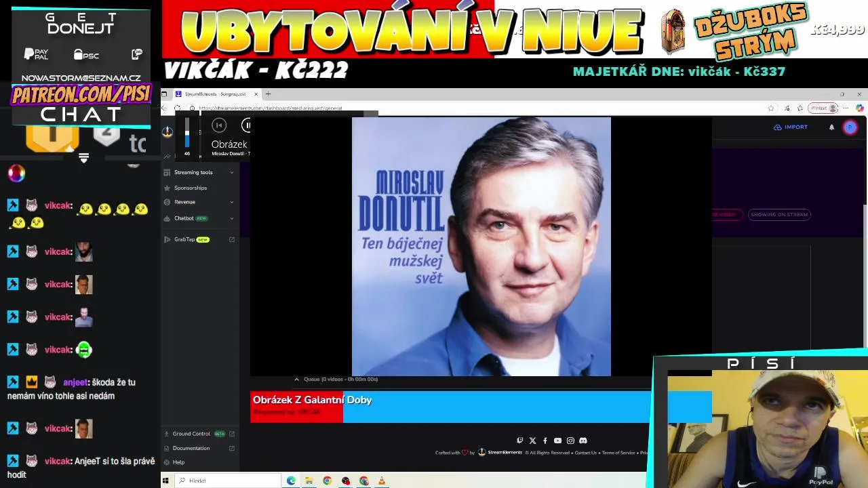Click the Documentation external link icon
The width and height of the screenshot is (868, 488).
point(232,448)
